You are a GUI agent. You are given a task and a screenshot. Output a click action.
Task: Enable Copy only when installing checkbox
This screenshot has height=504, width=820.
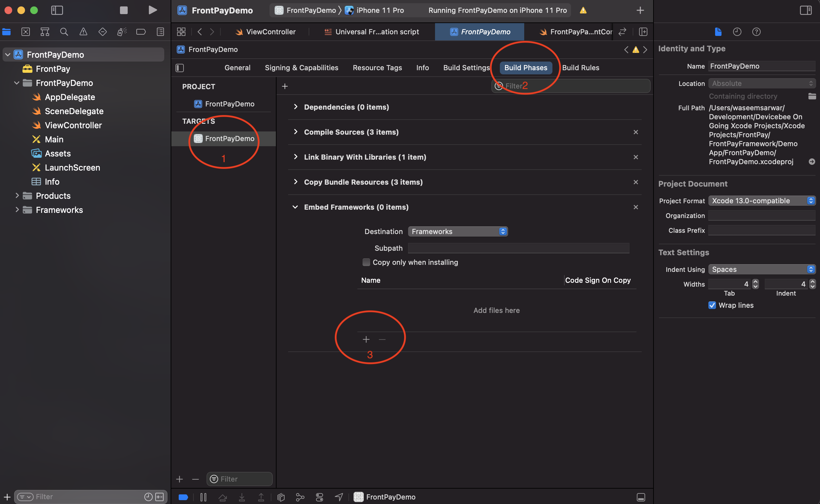click(366, 262)
